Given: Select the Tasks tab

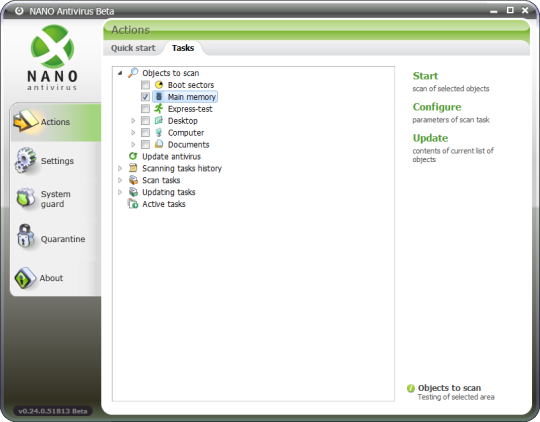Looking at the screenshot, I should click(183, 48).
